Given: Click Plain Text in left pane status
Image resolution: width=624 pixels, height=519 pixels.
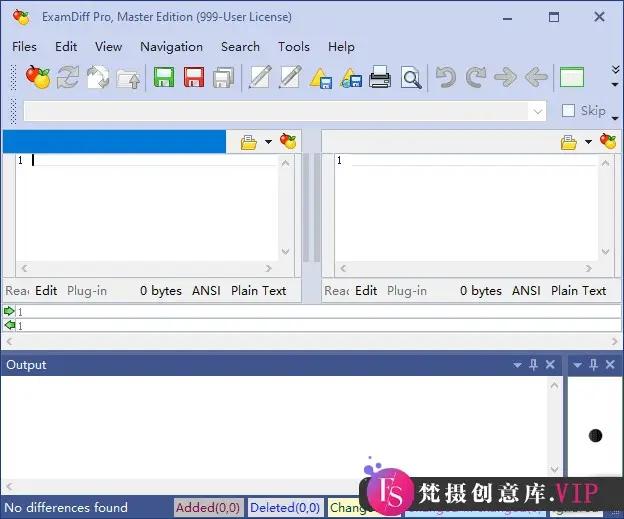Looking at the screenshot, I should point(259,291).
